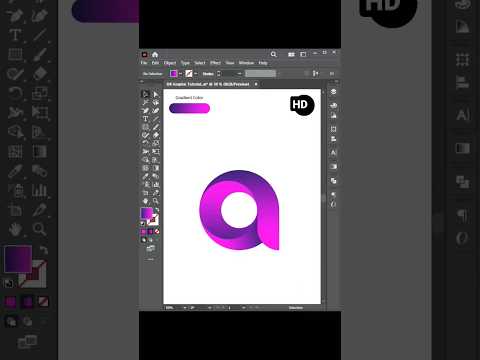480x360 pixels.
Task: Select the Type tool
Action: (x=145, y=119)
